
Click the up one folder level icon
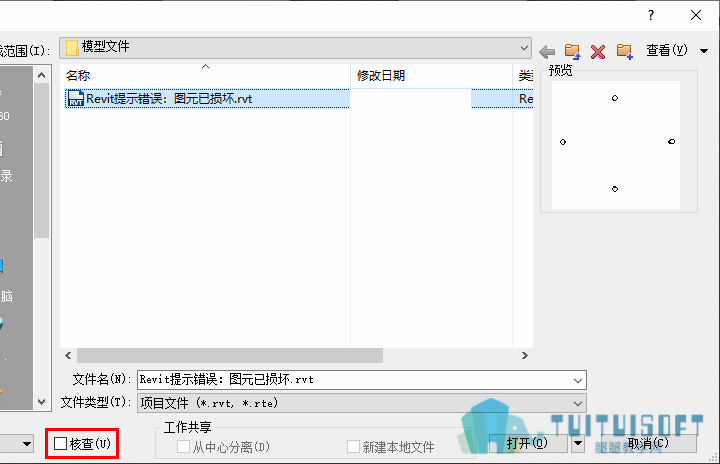tap(572, 51)
